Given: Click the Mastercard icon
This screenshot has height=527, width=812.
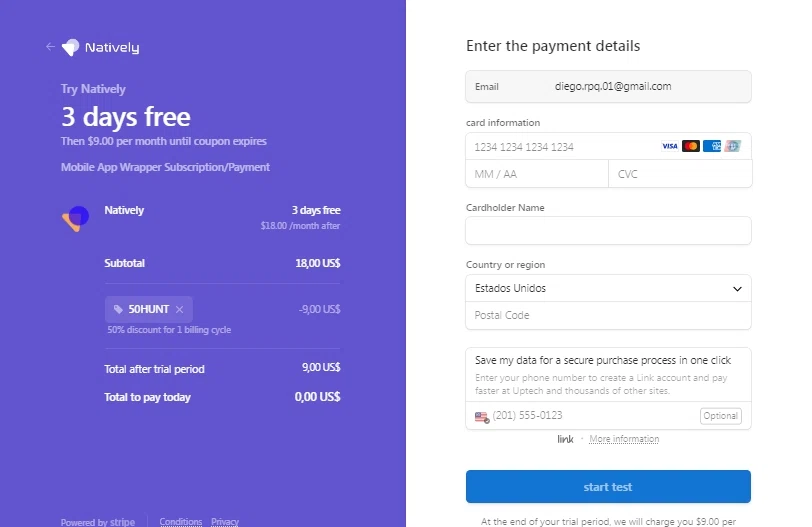Looking at the screenshot, I should coord(691,146).
